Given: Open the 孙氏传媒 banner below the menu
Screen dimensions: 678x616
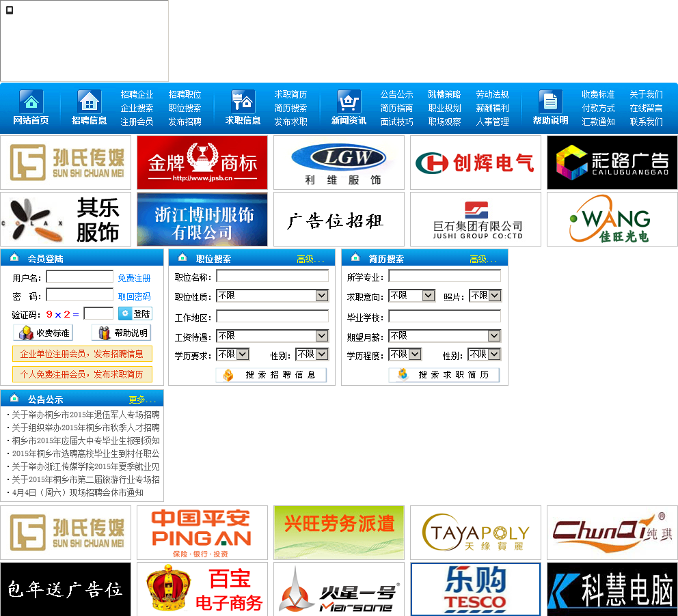Looking at the screenshot, I should point(66,163).
